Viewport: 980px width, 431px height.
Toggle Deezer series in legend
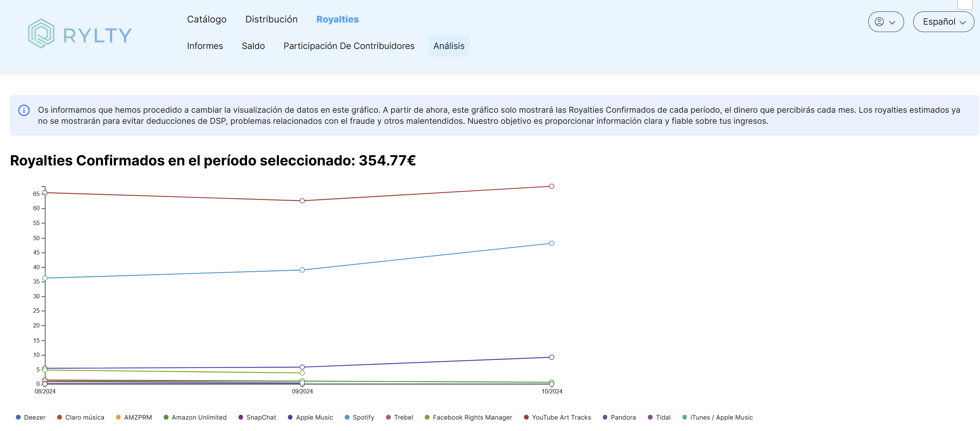(31, 417)
